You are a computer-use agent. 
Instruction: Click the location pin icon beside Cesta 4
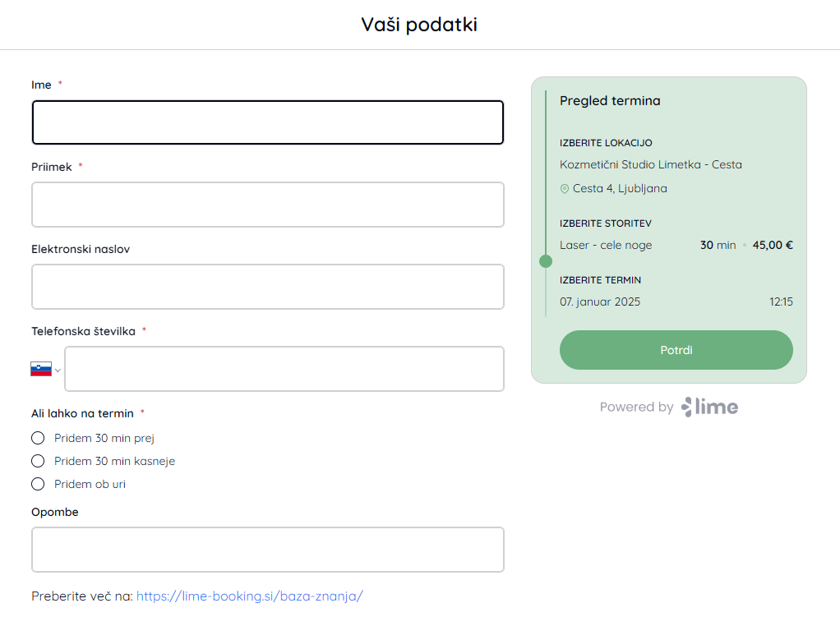[x=564, y=188]
